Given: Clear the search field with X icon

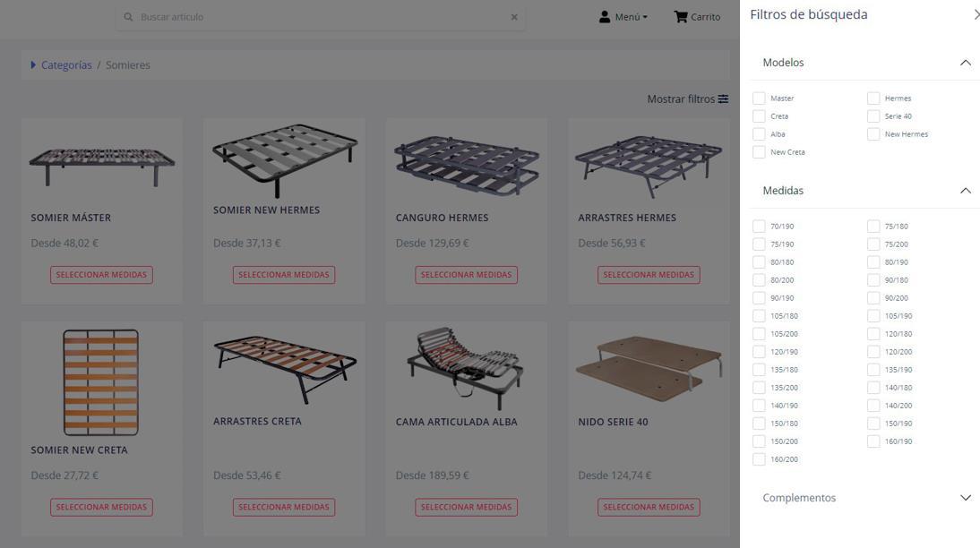Looking at the screenshot, I should 514,17.
